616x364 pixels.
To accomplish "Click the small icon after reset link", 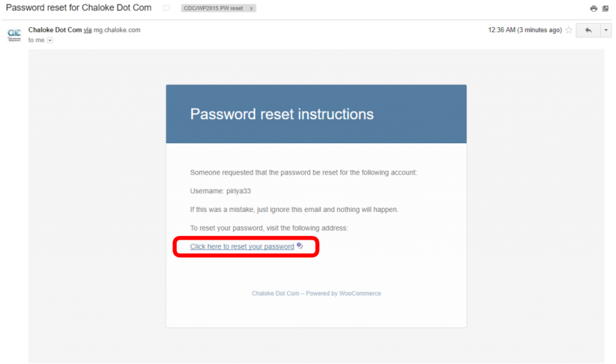I will [300, 246].
